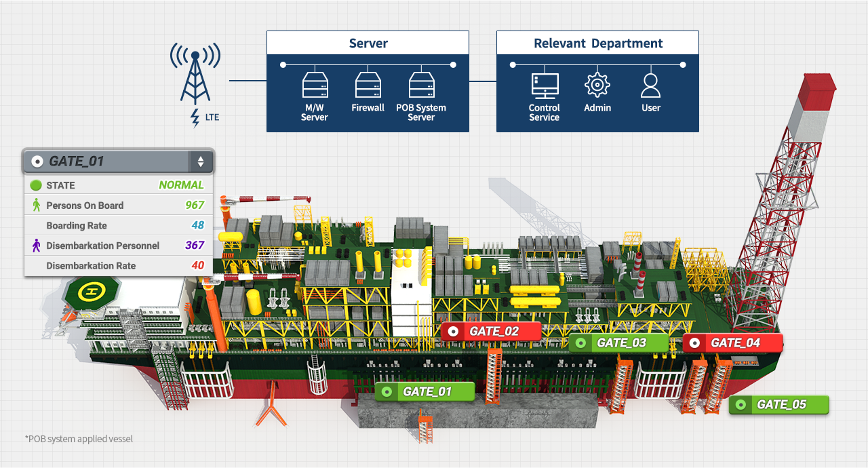The width and height of the screenshot is (868, 468).
Task: Click the Persons On Board value 967
Action: tap(195, 205)
